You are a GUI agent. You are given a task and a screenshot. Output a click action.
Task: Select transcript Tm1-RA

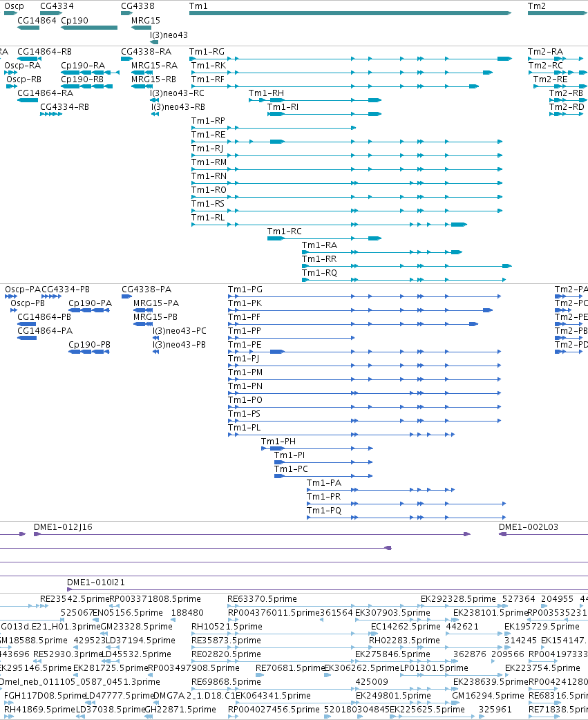[x=382, y=252]
